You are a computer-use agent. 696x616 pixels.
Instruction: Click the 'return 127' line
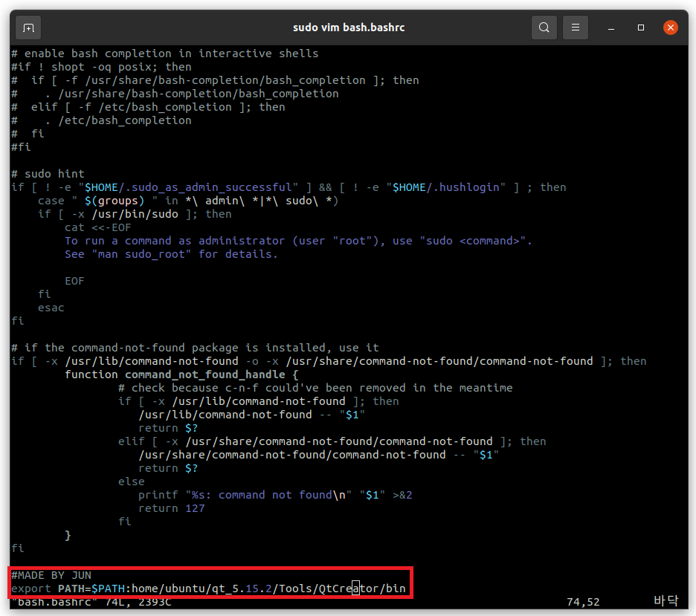[x=171, y=508]
